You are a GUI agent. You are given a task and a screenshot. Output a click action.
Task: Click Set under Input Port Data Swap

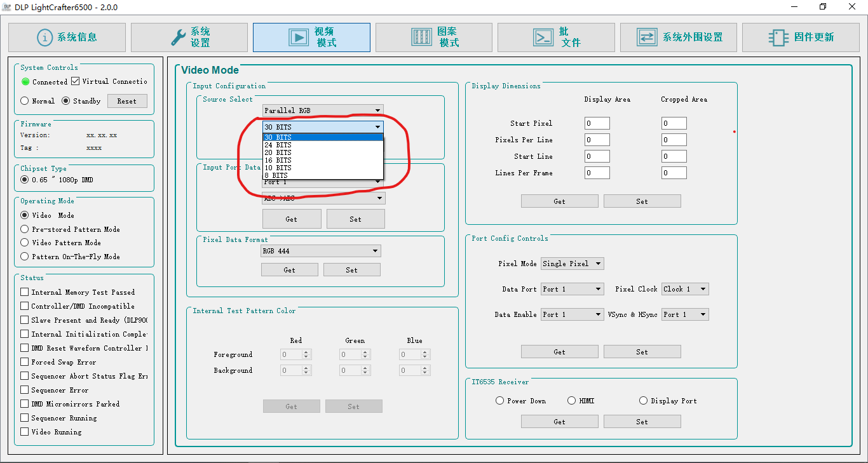[355, 219]
